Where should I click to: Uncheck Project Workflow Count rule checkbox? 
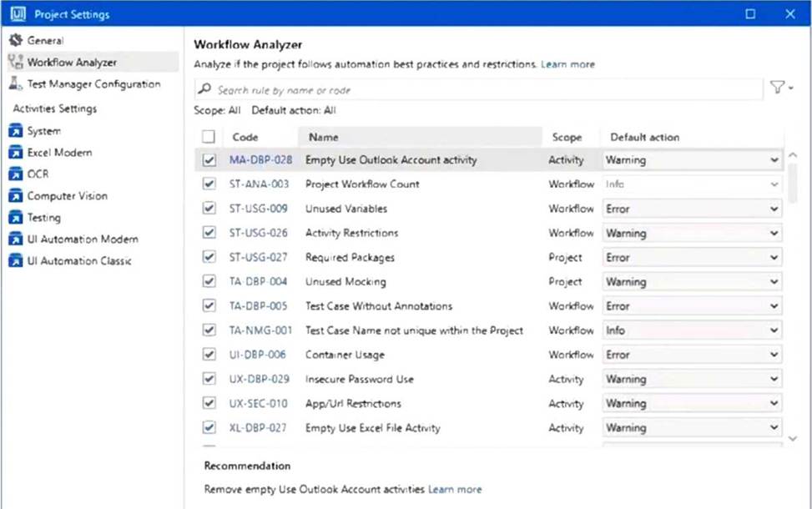coord(209,184)
